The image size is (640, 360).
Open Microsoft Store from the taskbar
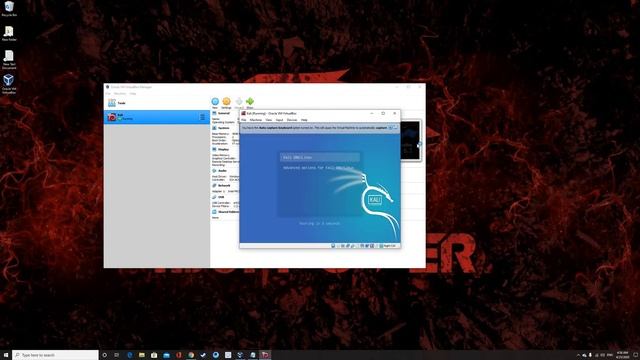coord(154,355)
